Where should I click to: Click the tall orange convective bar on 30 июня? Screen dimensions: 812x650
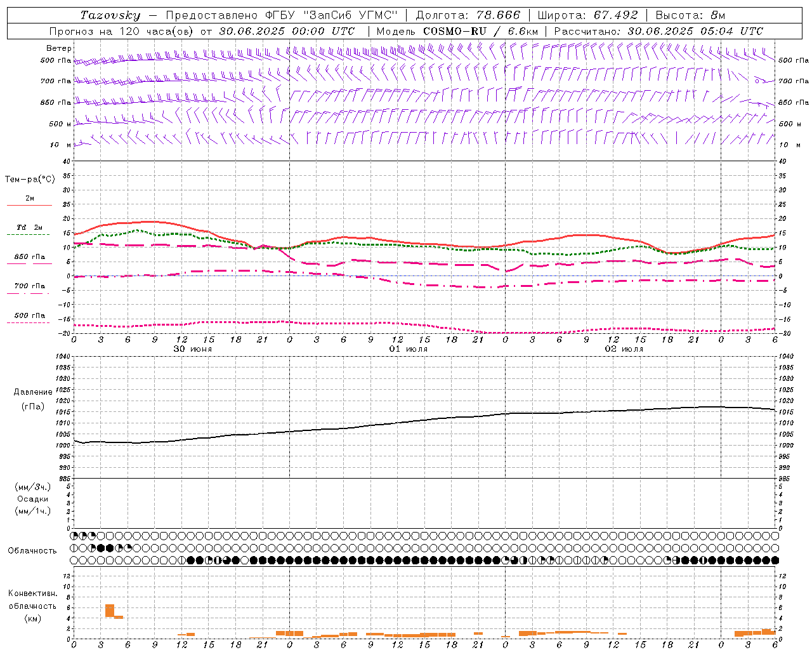110,611
